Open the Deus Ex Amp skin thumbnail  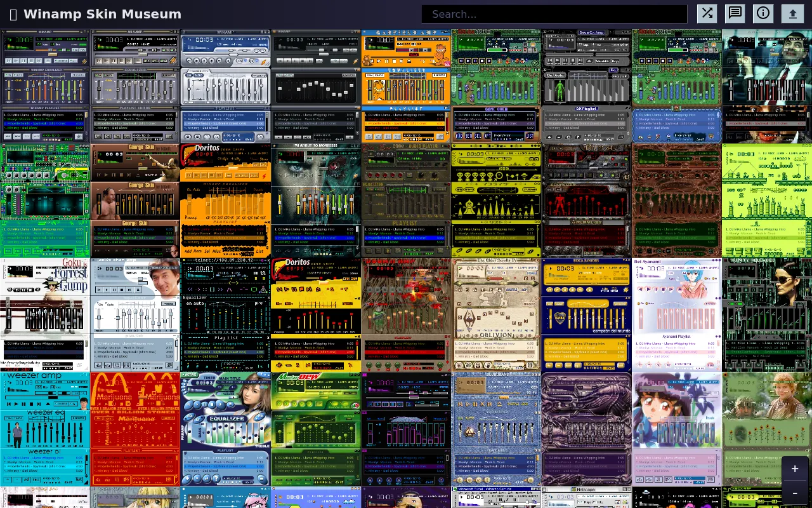[586, 86]
